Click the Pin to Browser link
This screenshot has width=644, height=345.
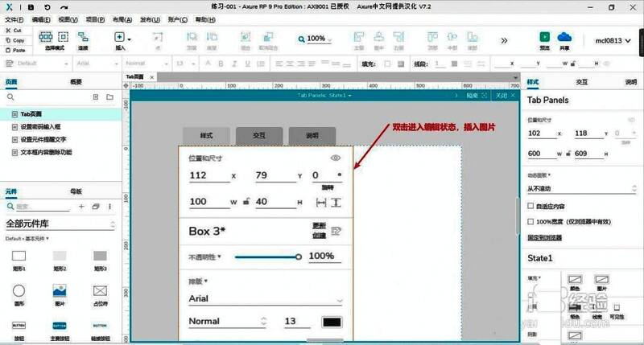543,238
